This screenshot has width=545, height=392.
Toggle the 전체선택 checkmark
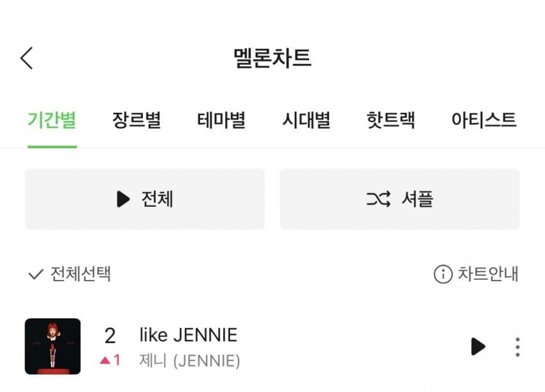(x=35, y=274)
